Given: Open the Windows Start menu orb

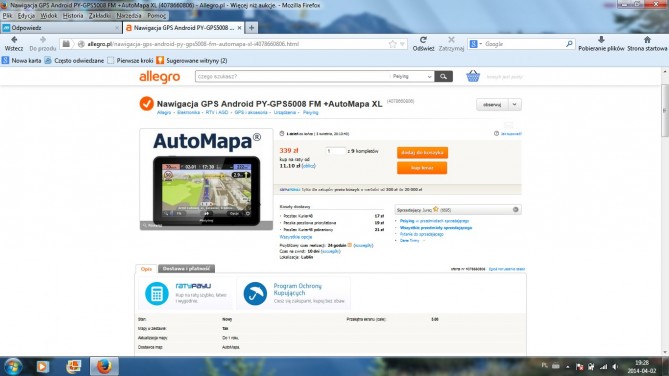Looking at the screenshot, I should click(13, 367).
